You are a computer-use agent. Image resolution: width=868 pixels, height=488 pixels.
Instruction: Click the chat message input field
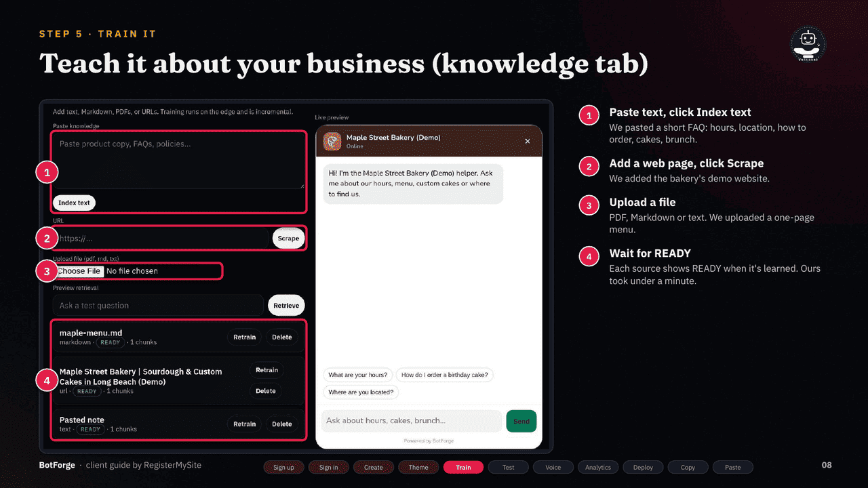click(412, 421)
